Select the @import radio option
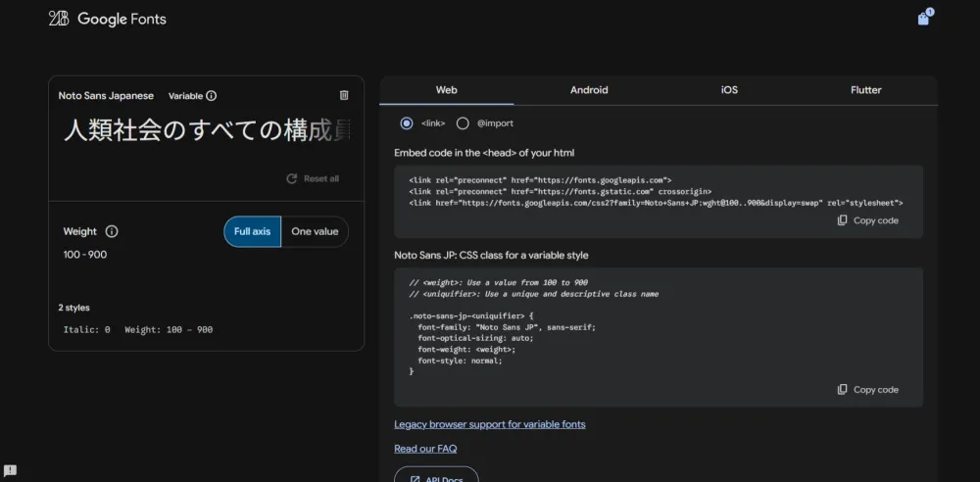The image size is (980, 482). point(463,123)
